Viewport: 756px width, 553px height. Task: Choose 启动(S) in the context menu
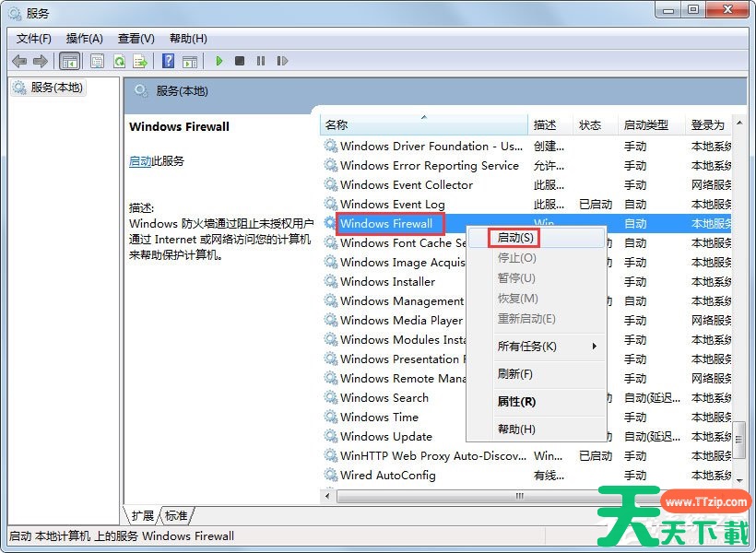click(x=537, y=238)
